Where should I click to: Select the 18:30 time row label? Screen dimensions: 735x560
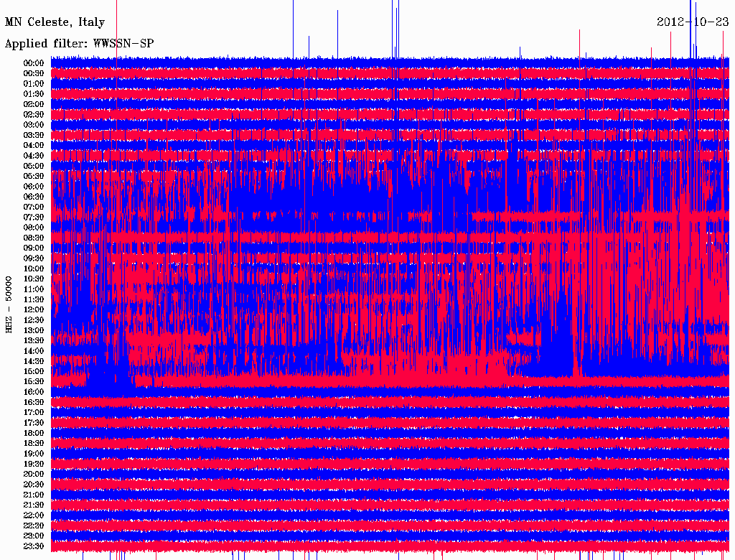click(x=34, y=444)
